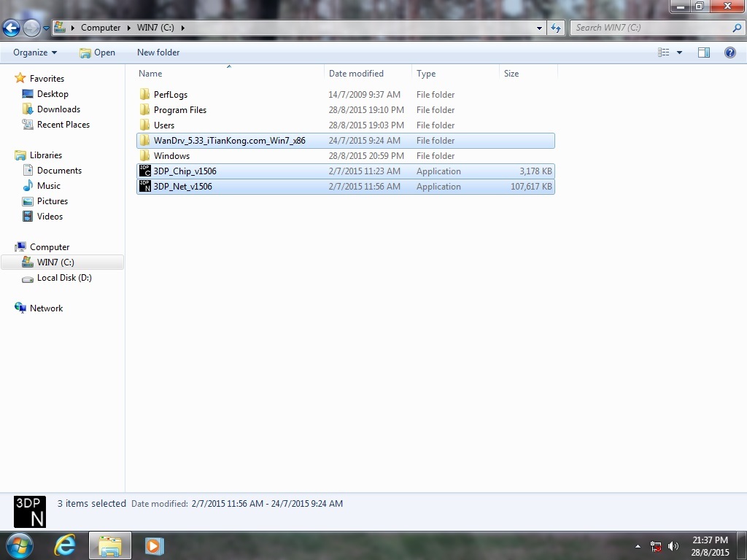The width and height of the screenshot is (747, 560).
Task: Click the volume speaker tray icon
Action: pos(673,546)
